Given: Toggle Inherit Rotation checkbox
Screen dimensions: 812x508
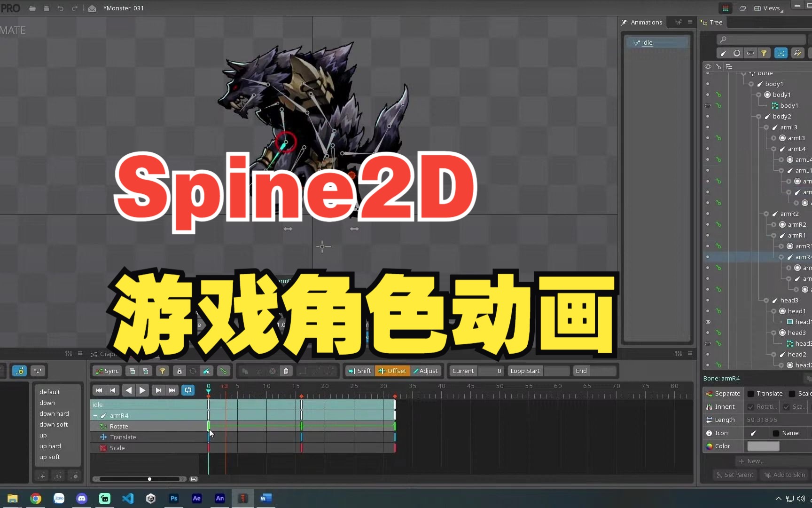Looking at the screenshot, I should coord(751,407).
